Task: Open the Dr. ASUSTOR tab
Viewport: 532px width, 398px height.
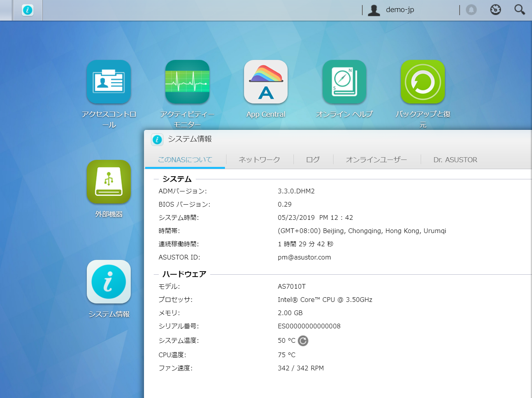Action: [x=455, y=160]
